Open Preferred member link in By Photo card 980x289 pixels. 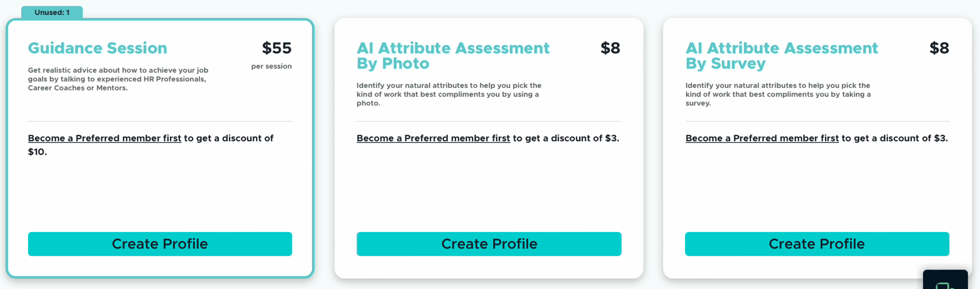click(x=433, y=138)
